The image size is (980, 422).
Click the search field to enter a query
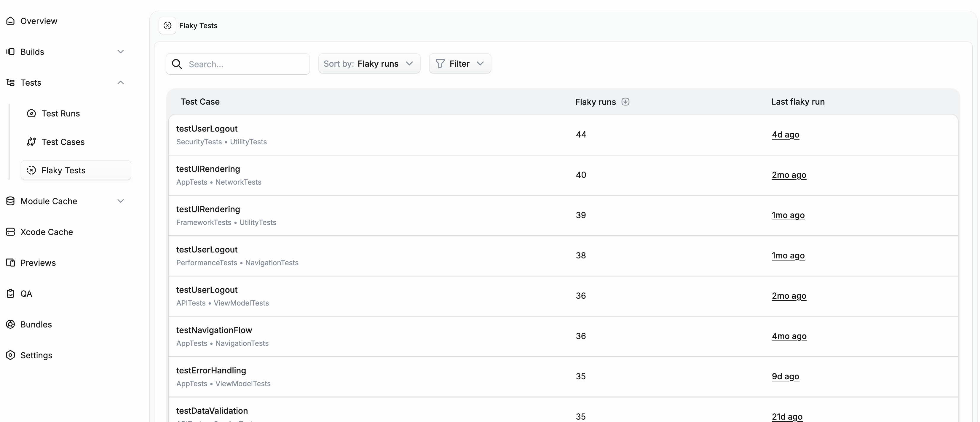pos(237,64)
